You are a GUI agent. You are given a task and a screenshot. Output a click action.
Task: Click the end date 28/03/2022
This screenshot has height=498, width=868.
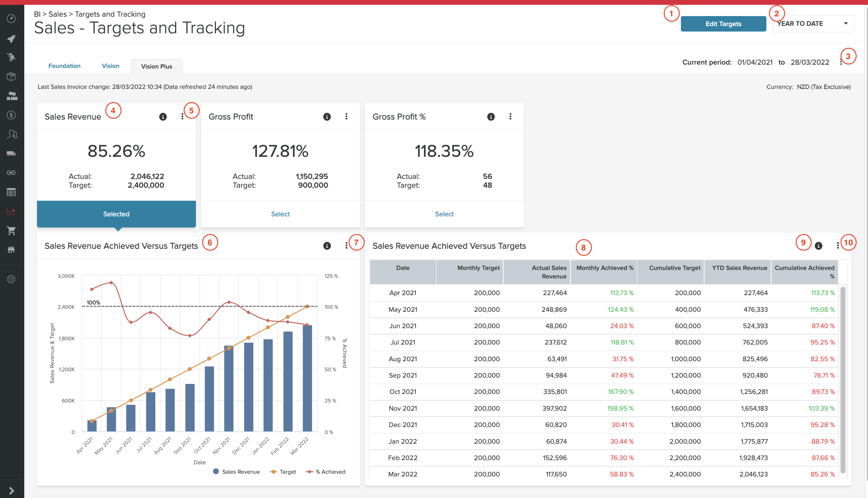[x=809, y=62]
